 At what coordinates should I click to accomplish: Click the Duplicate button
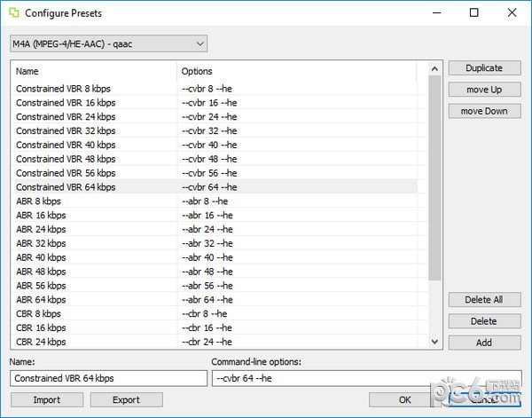(x=484, y=68)
